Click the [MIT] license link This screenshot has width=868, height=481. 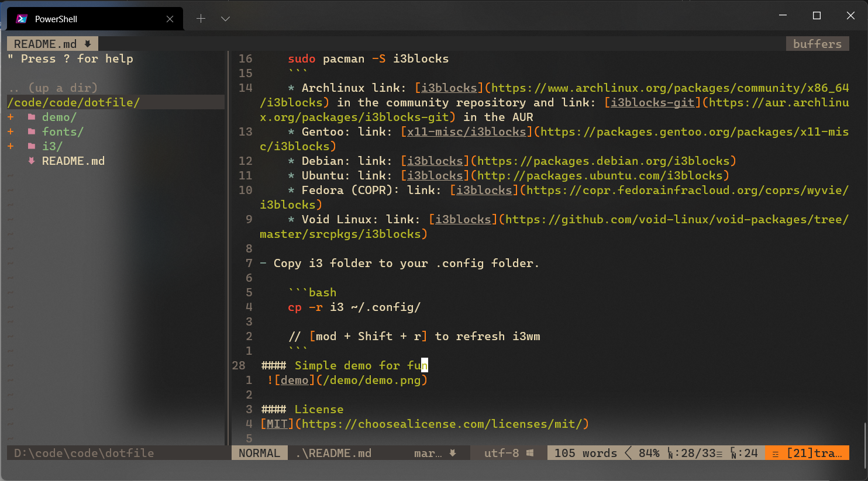[x=277, y=424]
